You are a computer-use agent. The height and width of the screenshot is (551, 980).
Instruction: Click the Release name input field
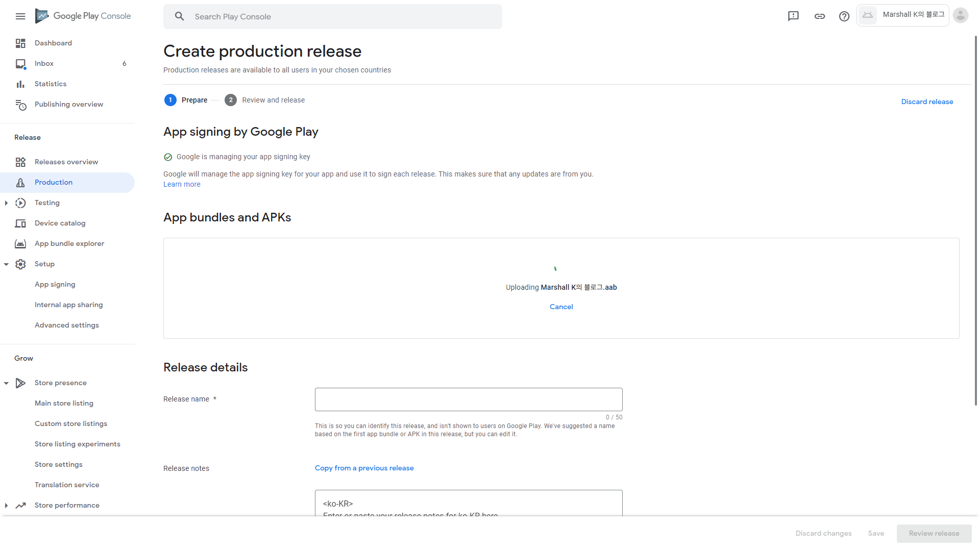pos(468,399)
